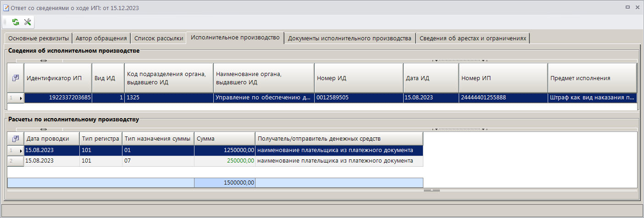Click column chooser icon in calculations grid

16,139
